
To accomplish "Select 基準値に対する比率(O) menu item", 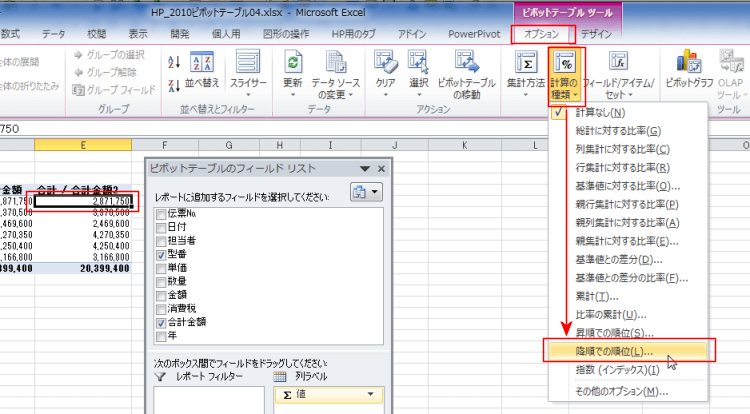I will (x=628, y=186).
